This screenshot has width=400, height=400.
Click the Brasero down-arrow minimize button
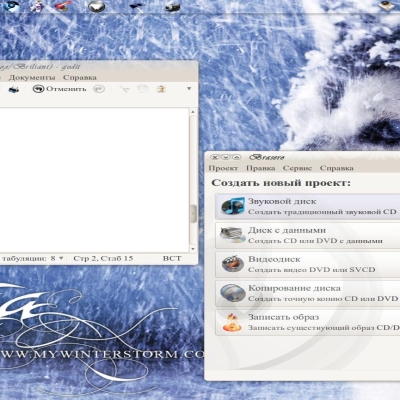click(x=226, y=157)
